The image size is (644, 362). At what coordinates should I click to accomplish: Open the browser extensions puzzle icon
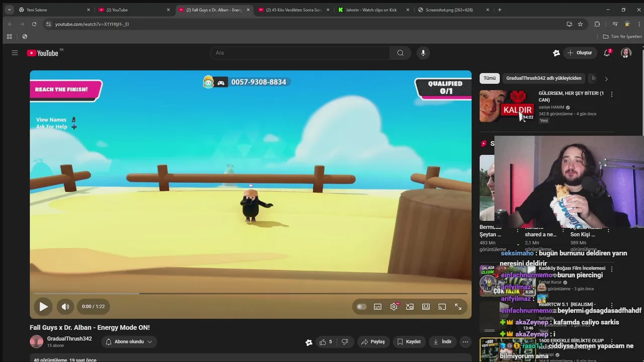597,24
